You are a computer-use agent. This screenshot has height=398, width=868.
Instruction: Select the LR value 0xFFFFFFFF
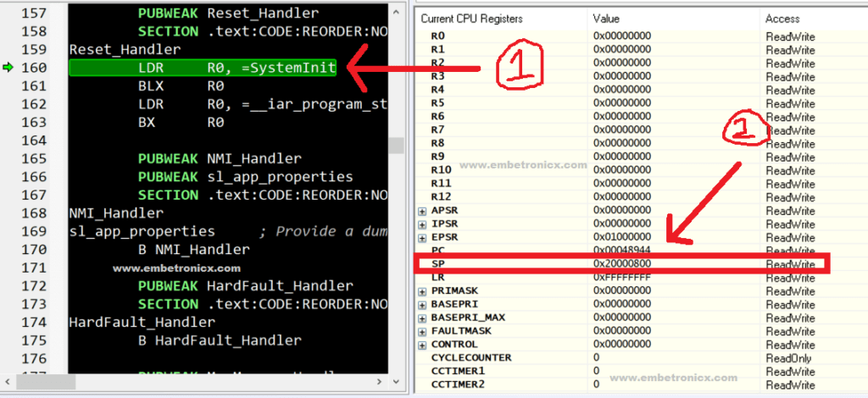(x=621, y=277)
